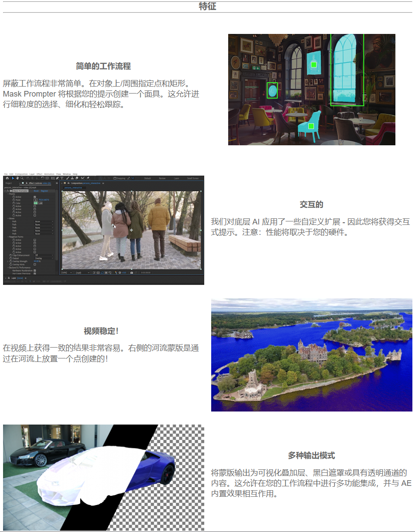Click the Point crosshair picker icon in Effect Controls
This screenshot has width=415, height=532.
35,200
